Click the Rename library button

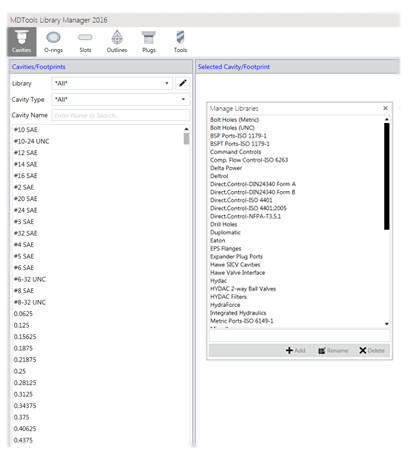click(x=333, y=350)
